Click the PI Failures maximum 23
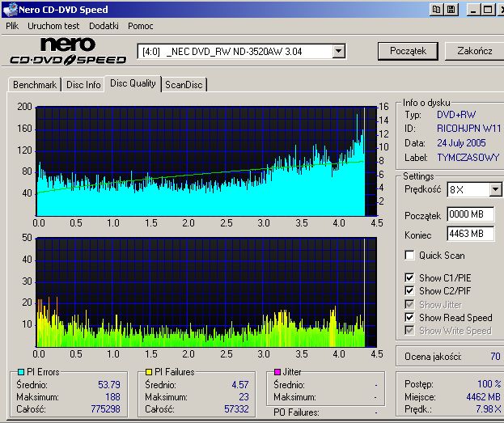Screen dimensions: 504x423 [x=244, y=397]
